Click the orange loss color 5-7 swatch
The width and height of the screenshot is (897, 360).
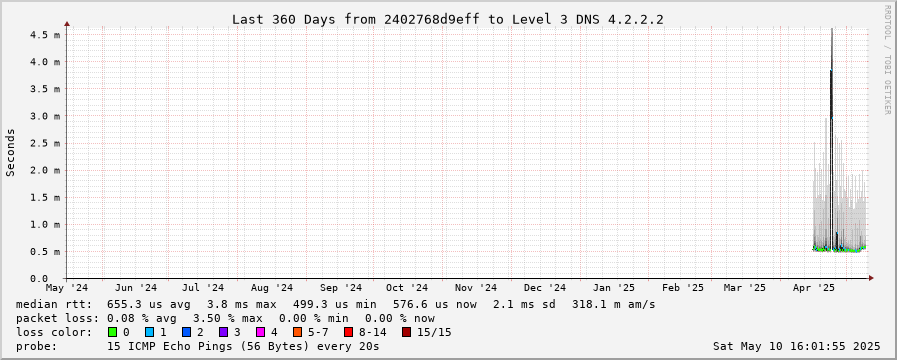coord(297,332)
